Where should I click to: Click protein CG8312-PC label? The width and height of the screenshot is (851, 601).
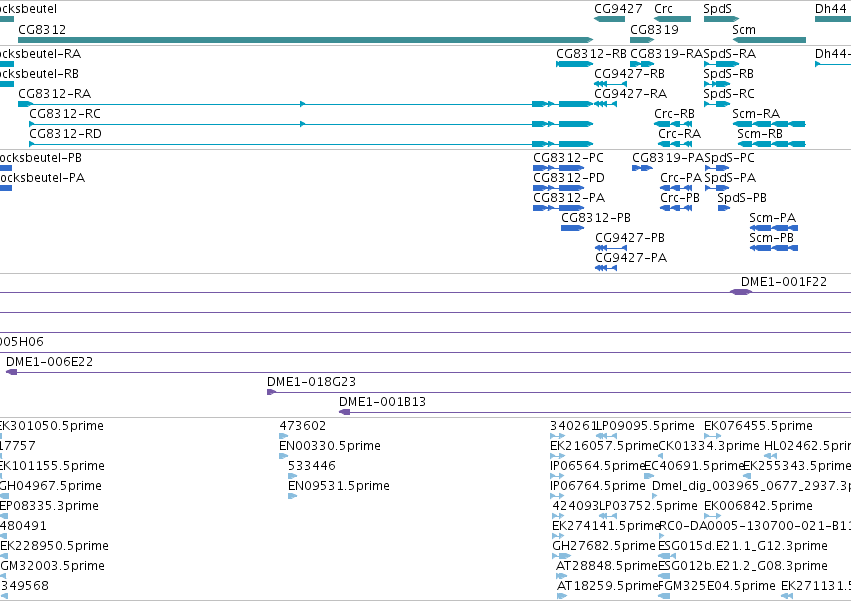coord(568,157)
